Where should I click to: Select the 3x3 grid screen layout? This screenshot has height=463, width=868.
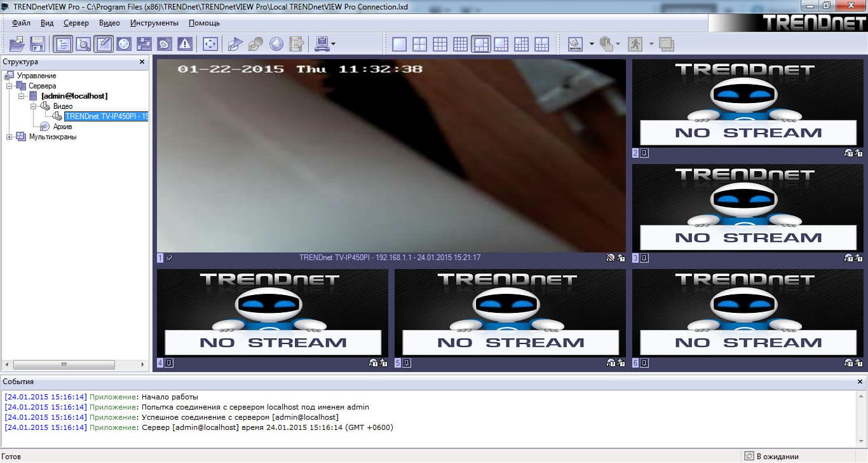[x=440, y=44]
